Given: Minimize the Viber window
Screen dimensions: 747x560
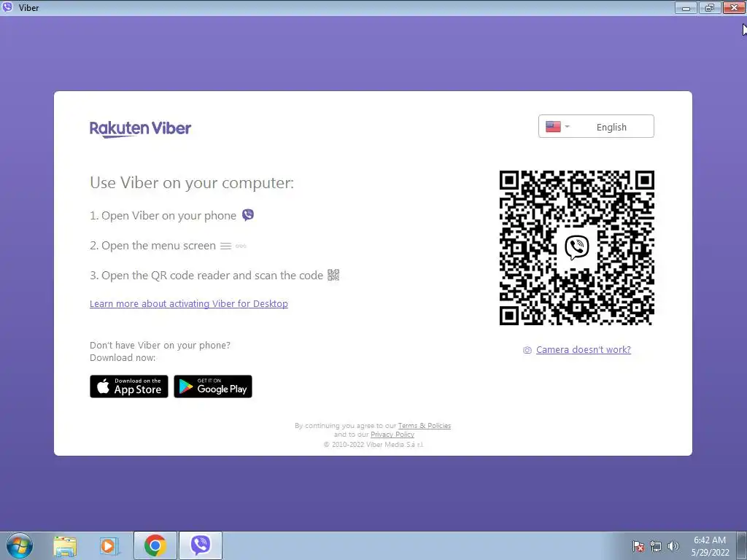Looking at the screenshot, I should (x=686, y=7).
